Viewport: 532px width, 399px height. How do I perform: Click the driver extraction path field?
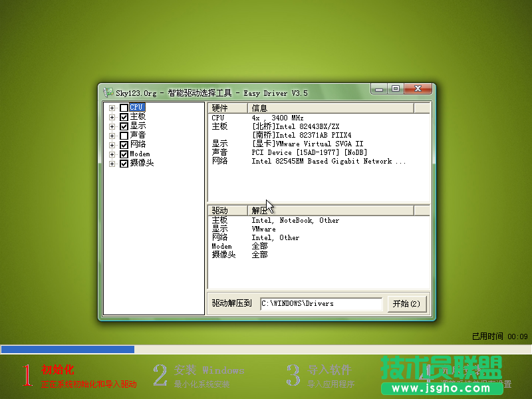321,304
